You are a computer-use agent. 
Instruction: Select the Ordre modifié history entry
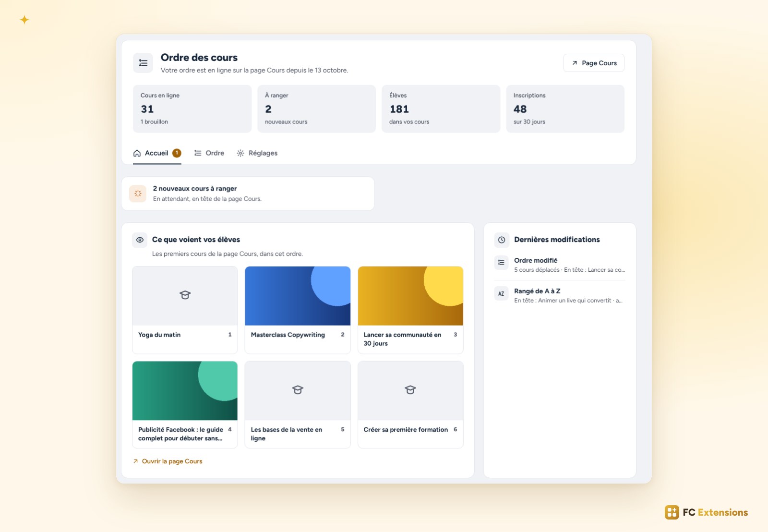coord(560,265)
